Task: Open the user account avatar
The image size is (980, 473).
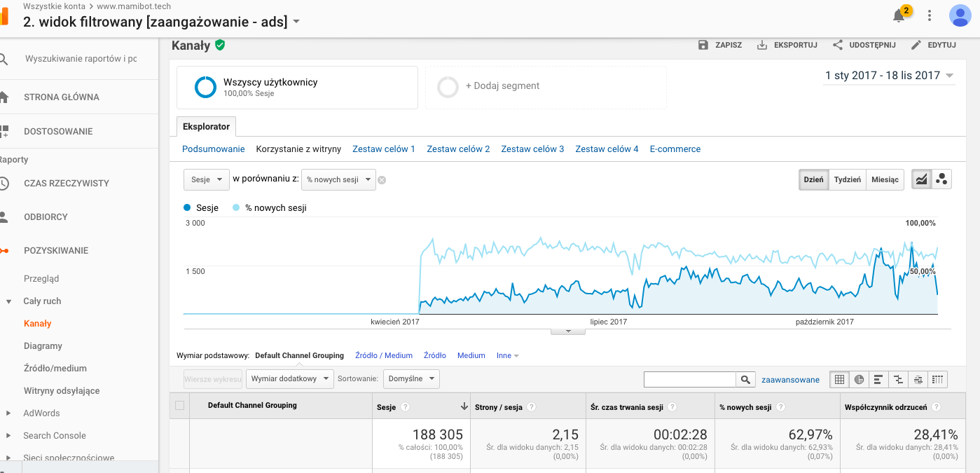Action: pos(959,15)
